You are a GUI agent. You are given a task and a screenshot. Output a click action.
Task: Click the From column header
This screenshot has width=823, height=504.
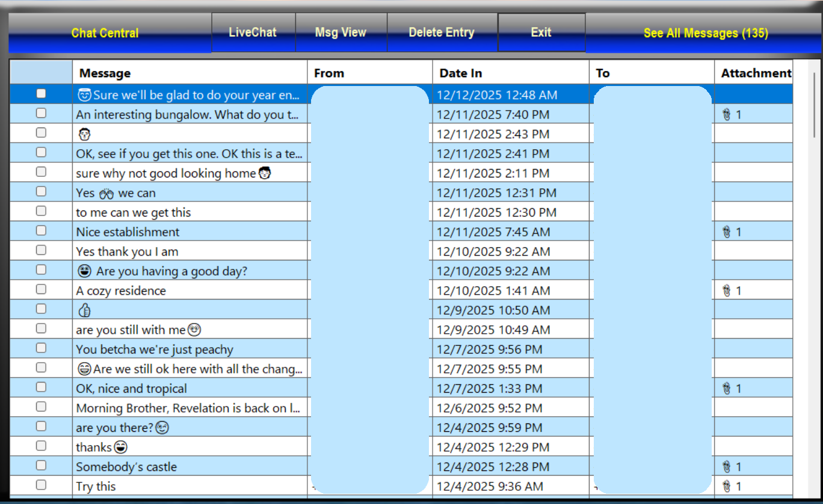click(329, 73)
